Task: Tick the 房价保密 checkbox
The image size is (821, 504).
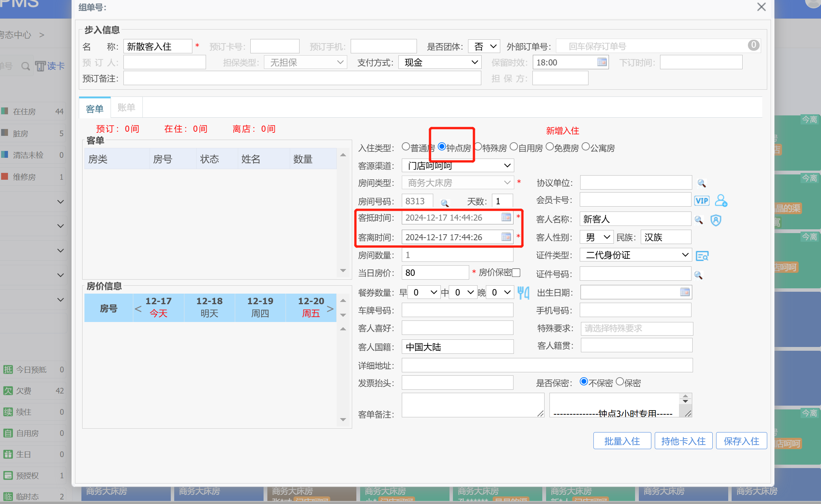Action: (516, 273)
